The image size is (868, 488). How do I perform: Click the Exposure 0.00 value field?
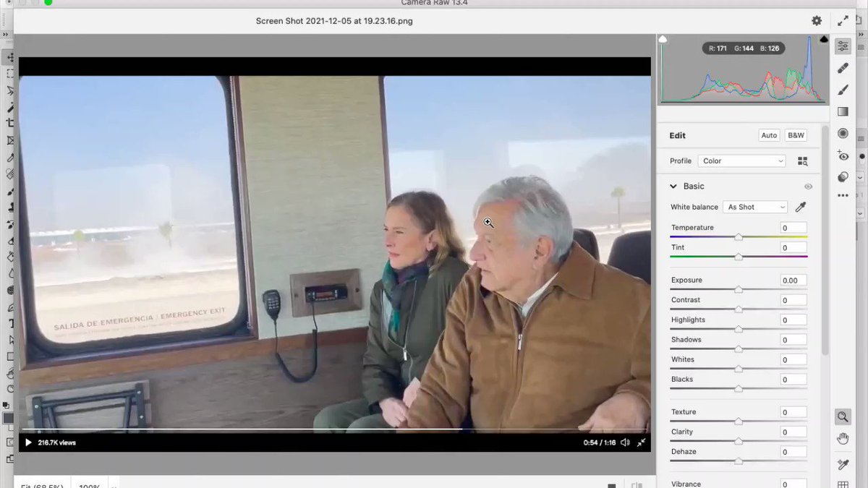(x=793, y=281)
